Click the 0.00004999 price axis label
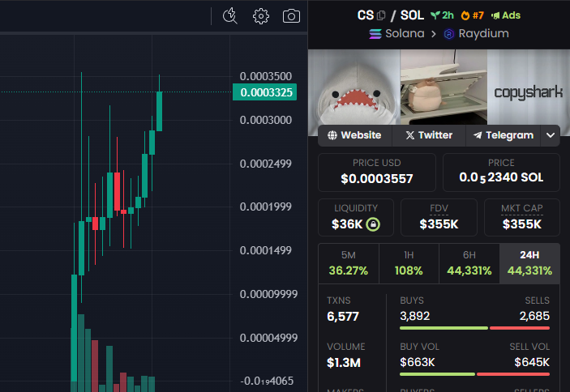The image size is (570, 392). click(x=268, y=338)
